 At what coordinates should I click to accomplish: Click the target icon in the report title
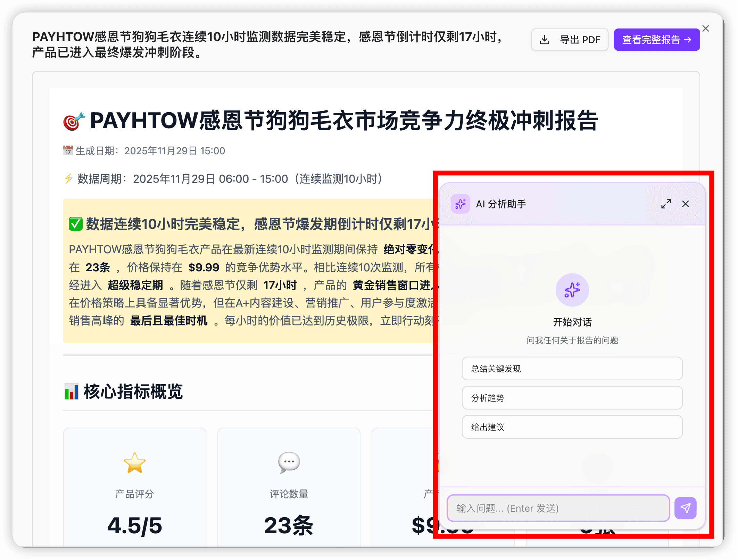tap(72, 122)
